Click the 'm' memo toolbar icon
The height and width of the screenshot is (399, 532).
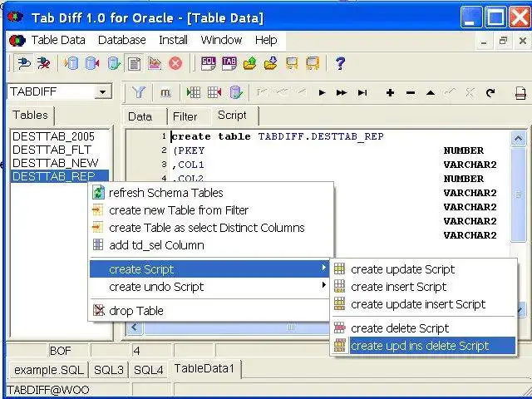click(x=165, y=92)
